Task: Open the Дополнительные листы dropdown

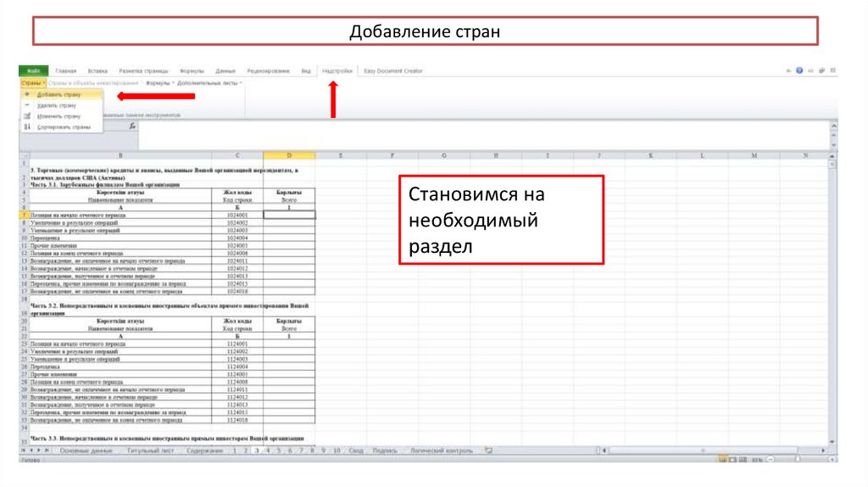Action: (x=210, y=83)
